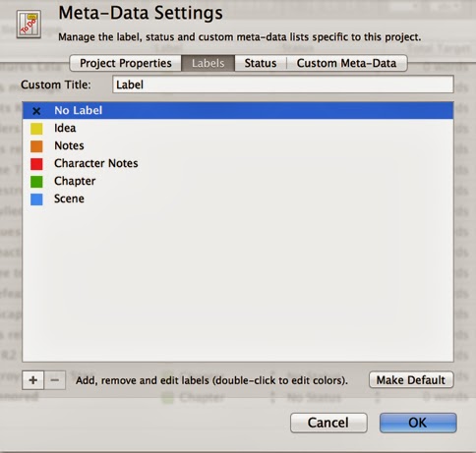The width and height of the screenshot is (476, 453).
Task: Click the X icon beside No Label
Action: tap(36, 111)
